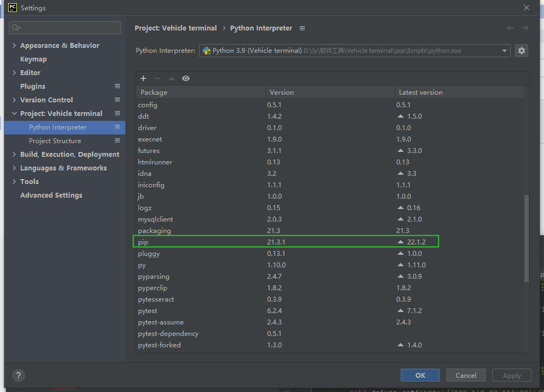Click the add package plus icon
The image size is (544, 392).
[x=143, y=78]
